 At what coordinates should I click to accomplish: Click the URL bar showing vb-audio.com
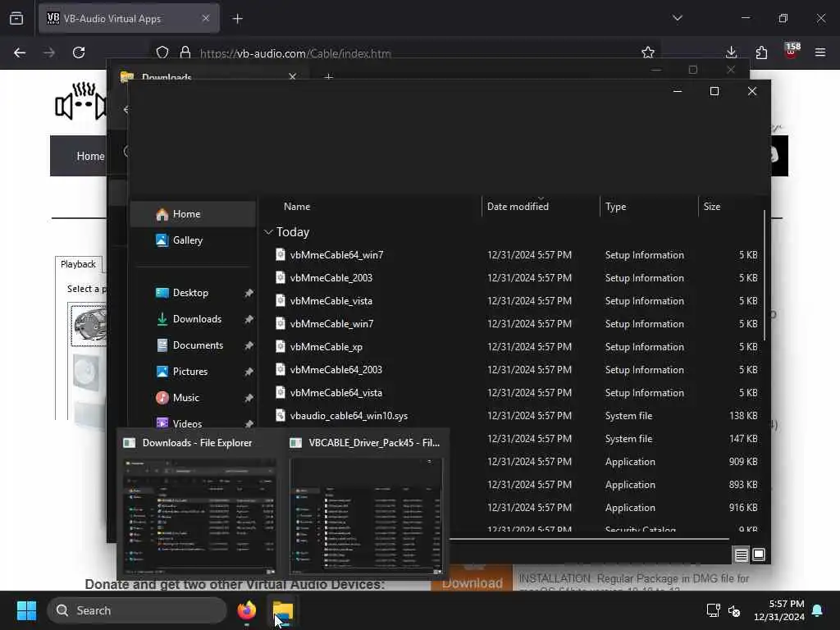(407, 53)
